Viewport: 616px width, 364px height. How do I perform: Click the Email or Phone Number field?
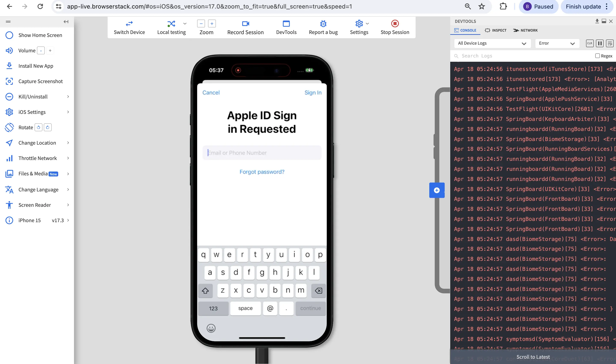(262, 153)
